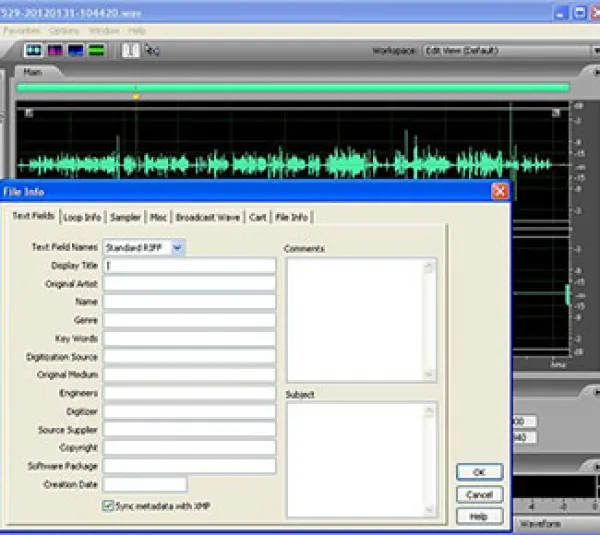600x535 pixels.
Task: Click into the Genre field
Action: click(189, 320)
